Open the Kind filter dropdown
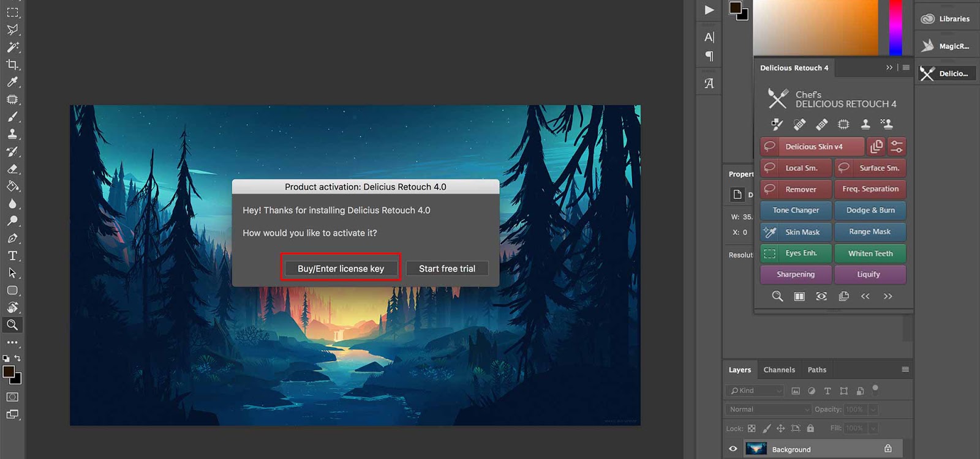 pos(755,390)
